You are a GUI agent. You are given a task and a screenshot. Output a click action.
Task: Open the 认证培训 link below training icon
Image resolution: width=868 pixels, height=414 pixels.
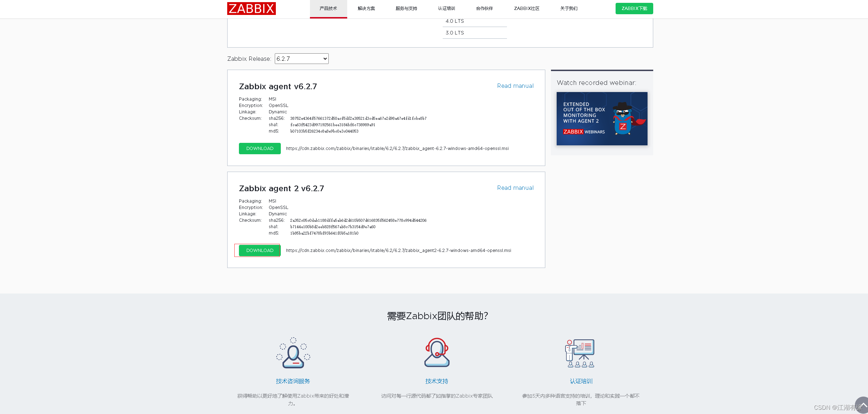click(x=581, y=381)
